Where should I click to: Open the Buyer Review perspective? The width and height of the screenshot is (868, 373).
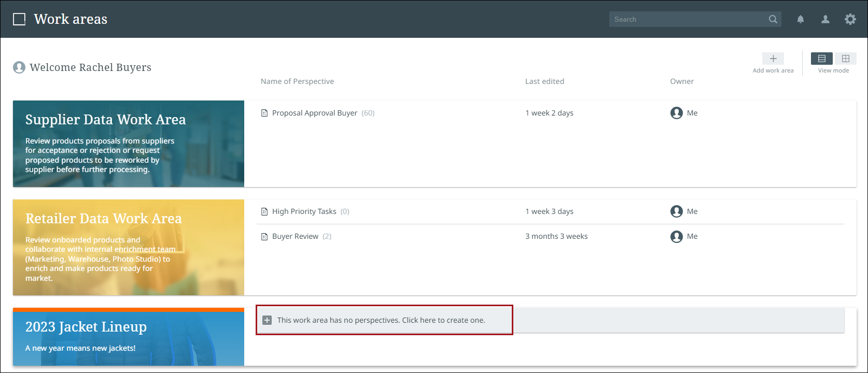point(296,236)
